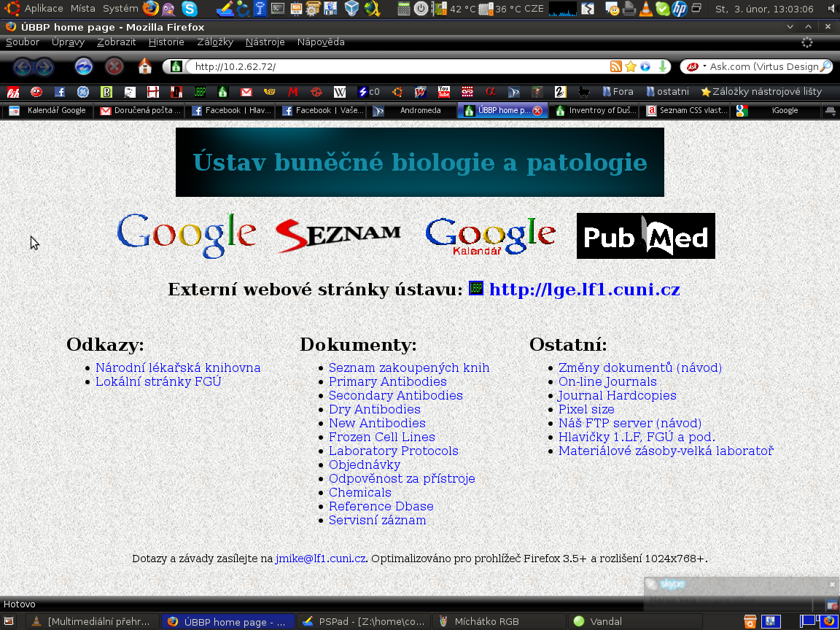Switch to the Doručená pošta tab
Screen dimensions: 840x630
(x=139, y=111)
